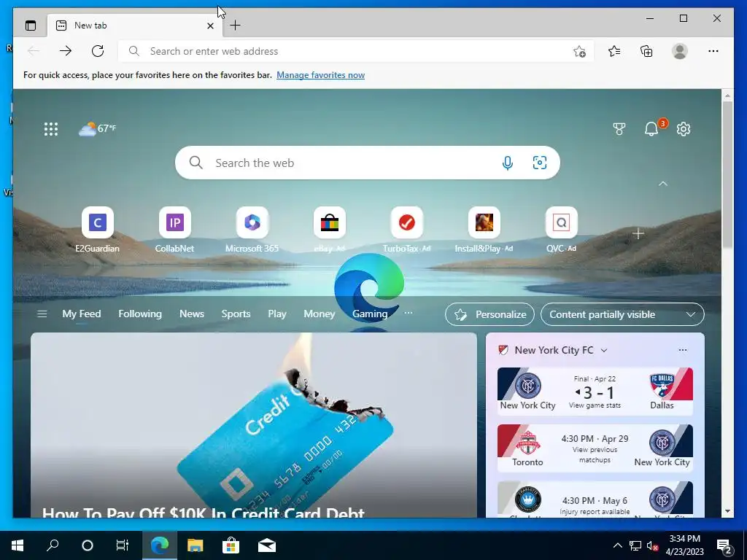Show hidden system tray icons
The width and height of the screenshot is (747, 560).
pyautogui.click(x=617, y=545)
